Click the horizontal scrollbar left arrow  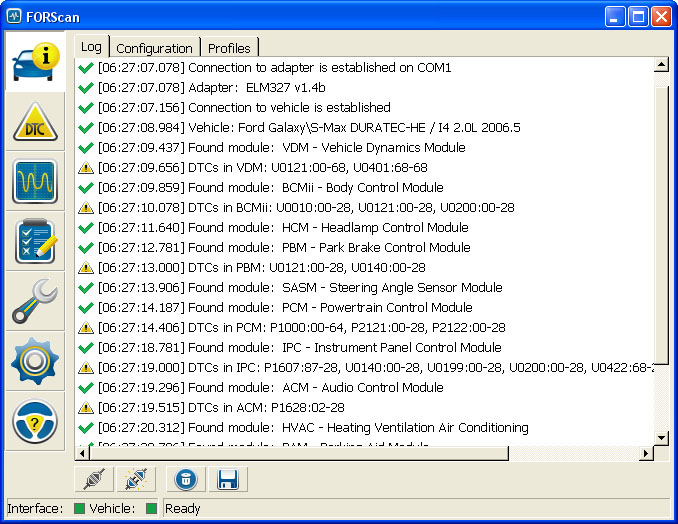coord(83,454)
